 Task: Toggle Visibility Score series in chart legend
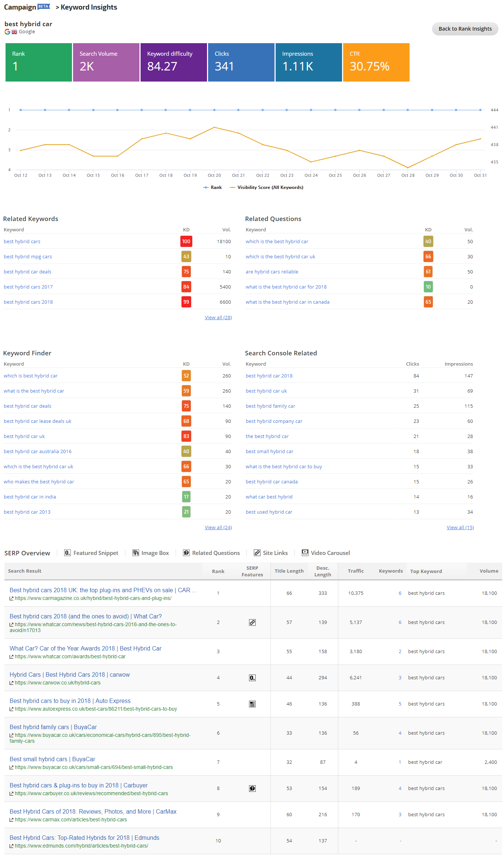click(x=266, y=187)
